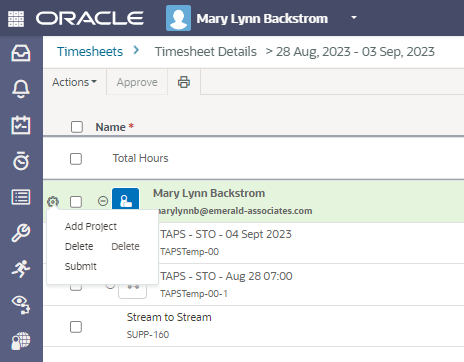Image resolution: width=464 pixels, height=362 pixels.
Task: Open the calendar checklist sidebar icon
Action: click(x=21, y=125)
